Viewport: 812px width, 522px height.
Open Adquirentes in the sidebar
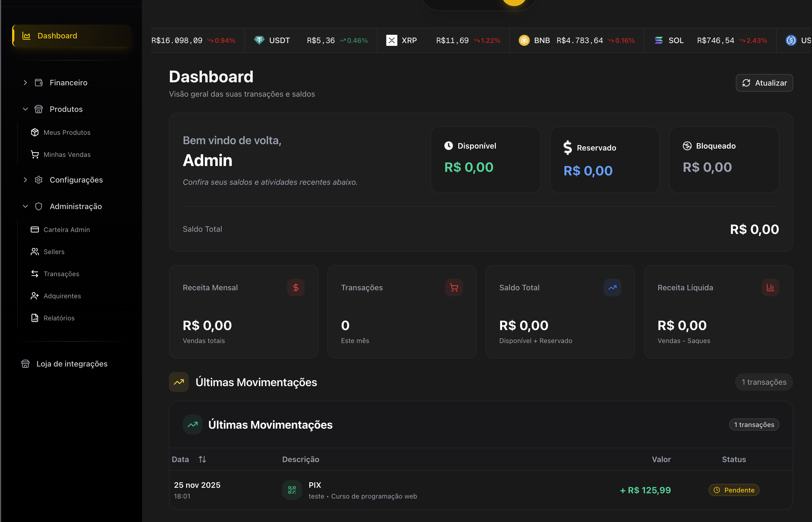[62, 296]
